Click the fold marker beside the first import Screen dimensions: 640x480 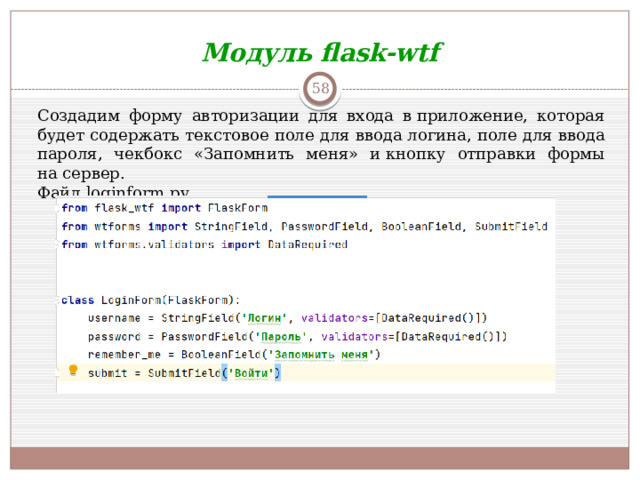pos(57,209)
